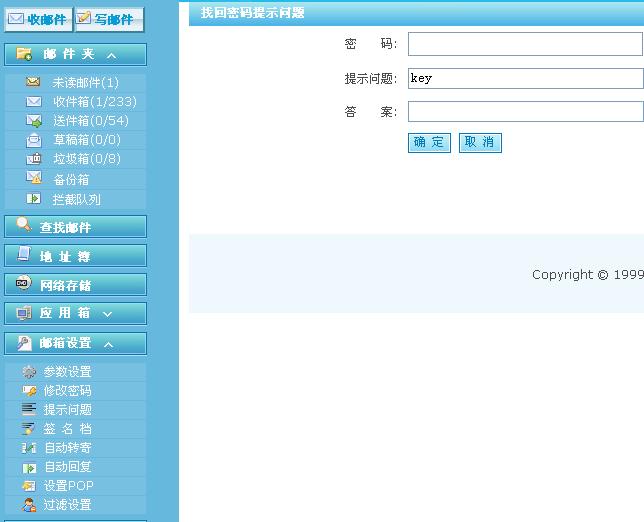The width and height of the screenshot is (644, 522).
Task: Click the 拦截队列 icon
Action: [33, 199]
